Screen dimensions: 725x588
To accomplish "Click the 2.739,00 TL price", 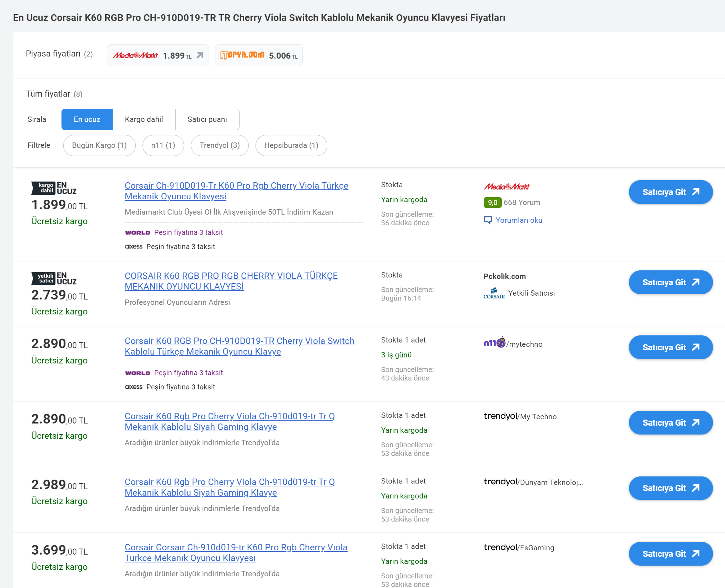I will coord(59,295).
